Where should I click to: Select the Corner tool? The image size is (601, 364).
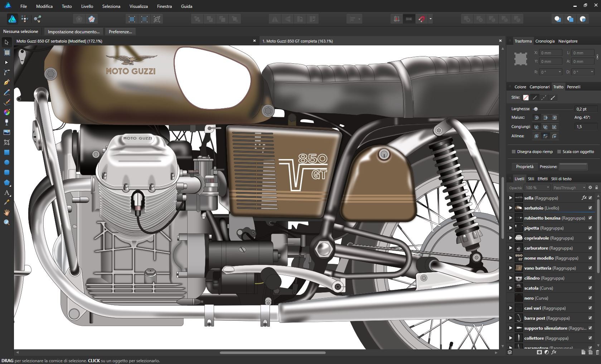[6, 73]
